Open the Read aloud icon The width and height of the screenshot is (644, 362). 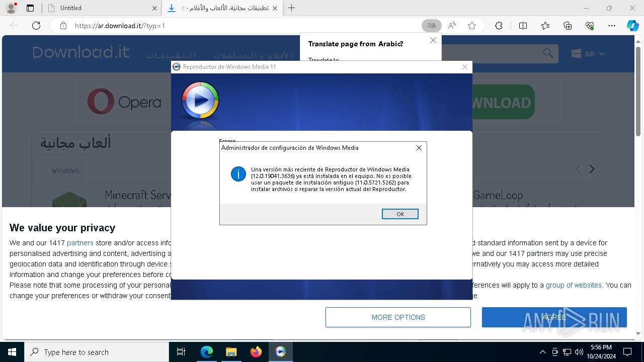452,26
